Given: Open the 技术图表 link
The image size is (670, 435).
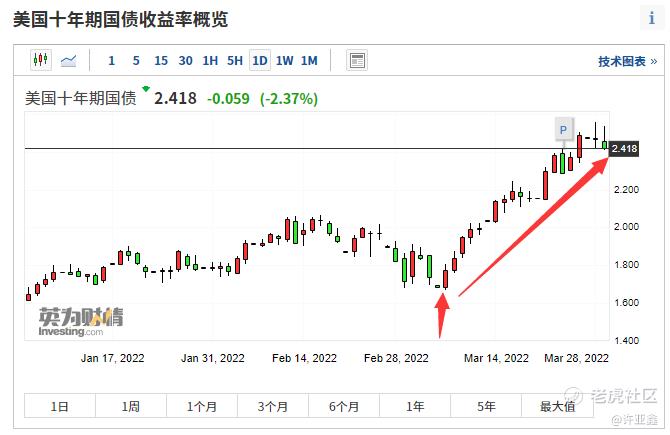Looking at the screenshot, I should [627, 62].
